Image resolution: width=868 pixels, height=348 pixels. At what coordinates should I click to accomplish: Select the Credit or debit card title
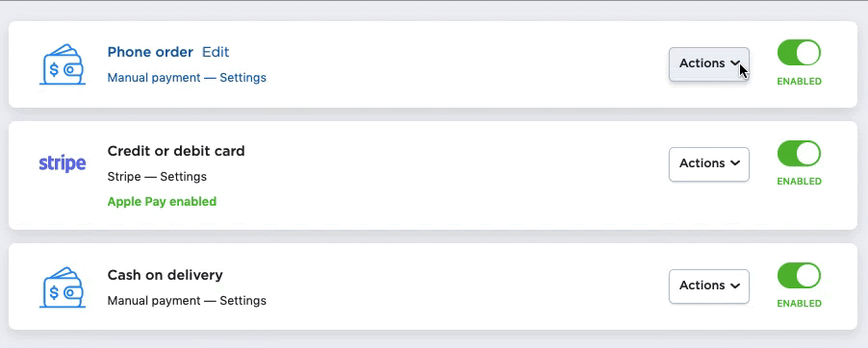(x=176, y=151)
